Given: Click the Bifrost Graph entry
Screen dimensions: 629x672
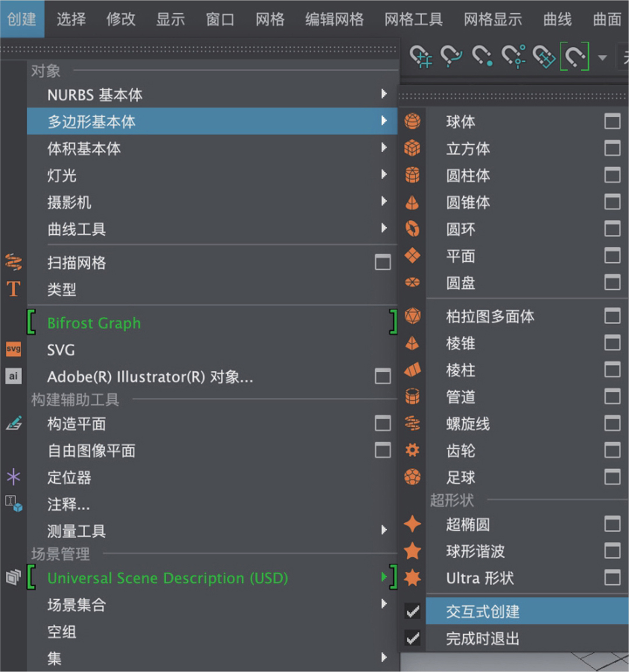Looking at the screenshot, I should coord(94,323).
